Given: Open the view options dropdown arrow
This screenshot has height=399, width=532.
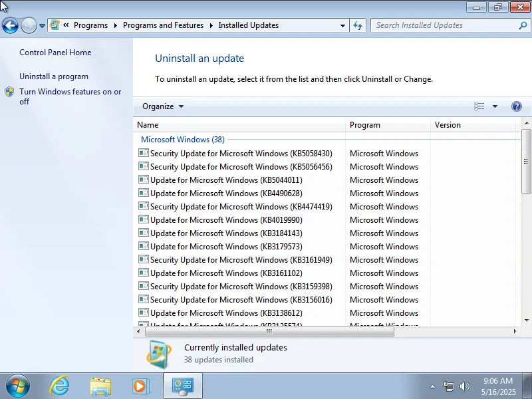Looking at the screenshot, I should [x=495, y=106].
